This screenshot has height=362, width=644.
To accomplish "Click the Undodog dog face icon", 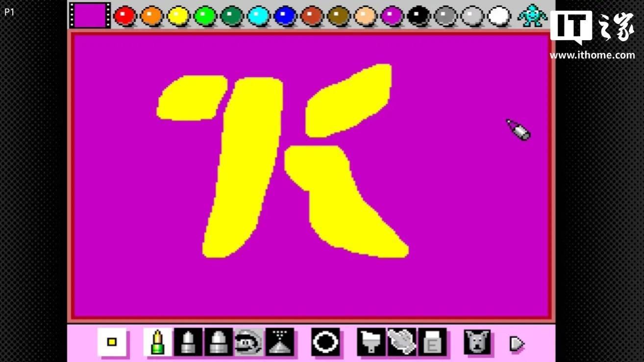I will point(477,342).
